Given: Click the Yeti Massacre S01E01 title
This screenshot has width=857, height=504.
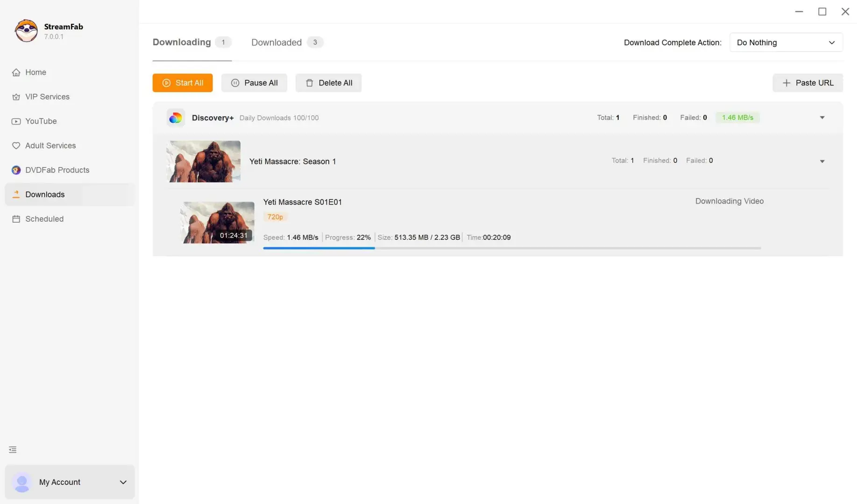Looking at the screenshot, I should click(x=303, y=202).
